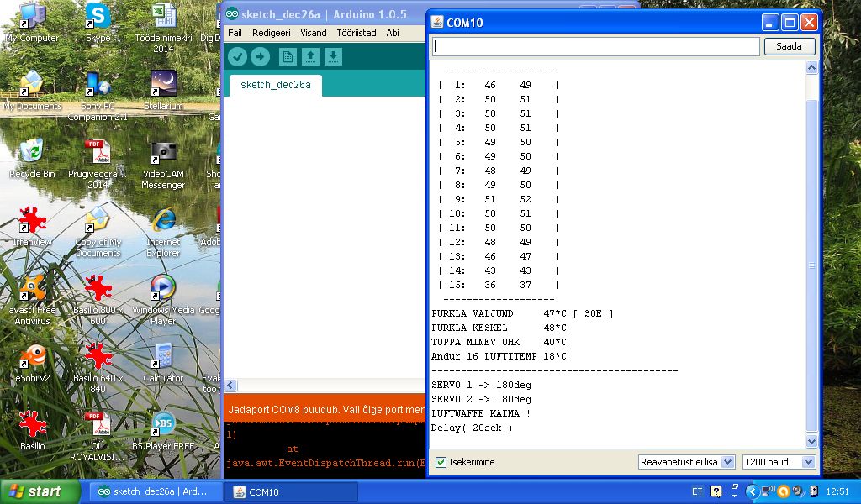
Task: Open the Tööriistad menu
Action: point(355,33)
